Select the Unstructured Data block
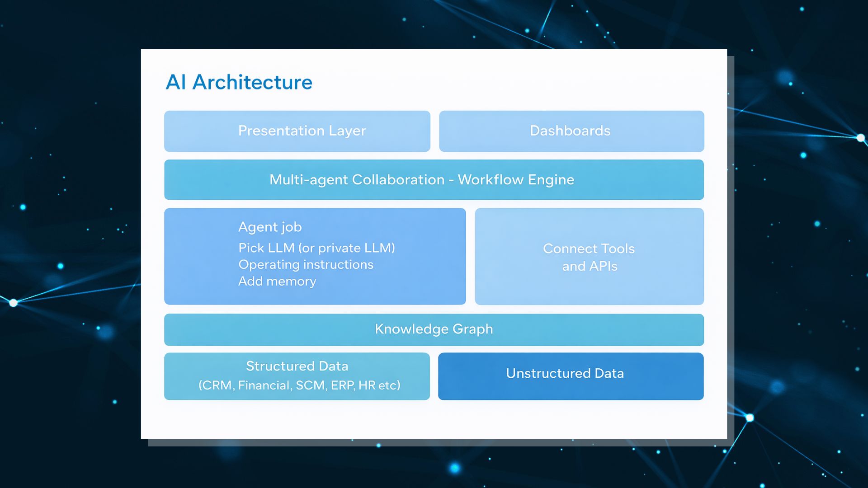This screenshot has height=488, width=868. tap(571, 376)
